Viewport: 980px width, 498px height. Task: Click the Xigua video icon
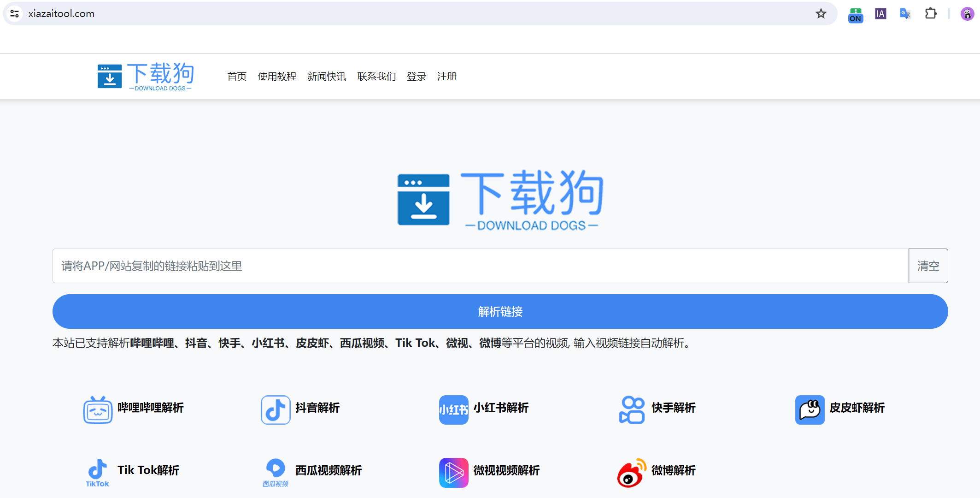(276, 472)
